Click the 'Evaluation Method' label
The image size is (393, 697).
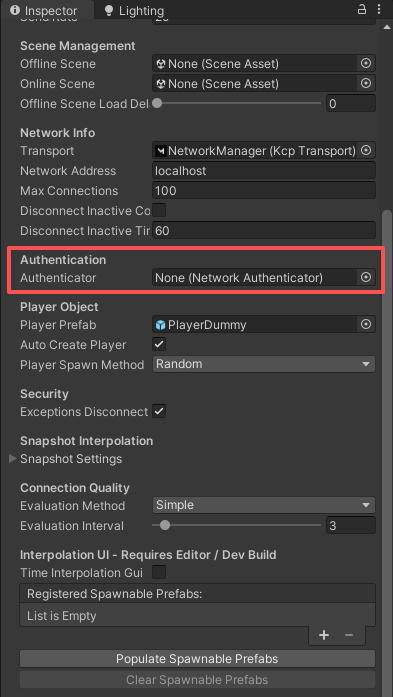coord(72,505)
